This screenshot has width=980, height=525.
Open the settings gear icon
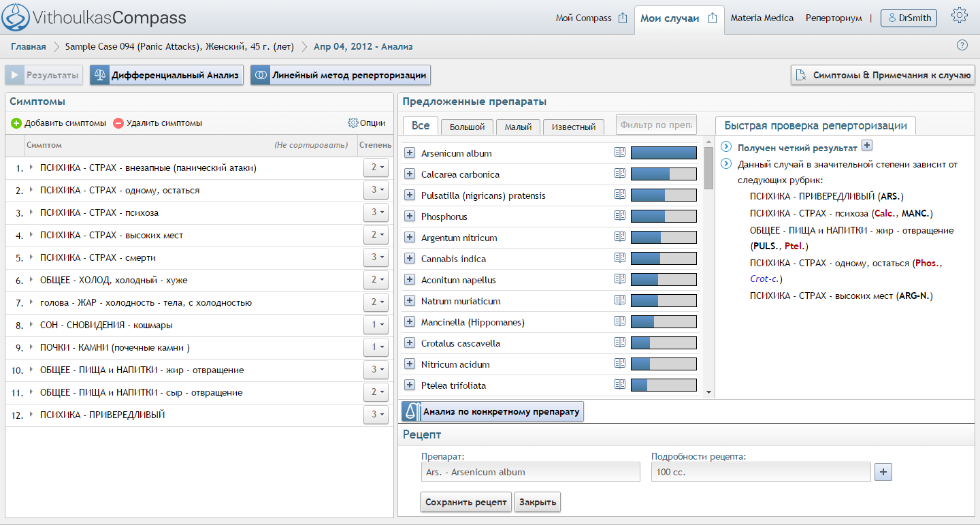coord(960,16)
